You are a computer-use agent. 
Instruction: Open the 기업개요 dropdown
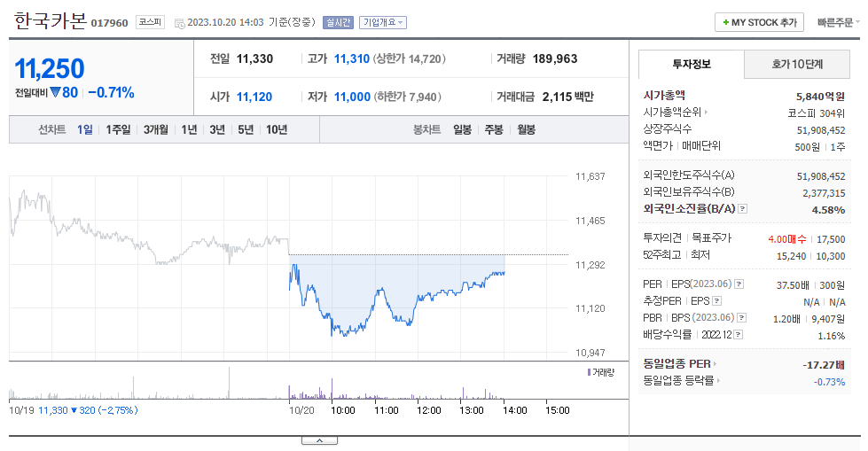383,22
